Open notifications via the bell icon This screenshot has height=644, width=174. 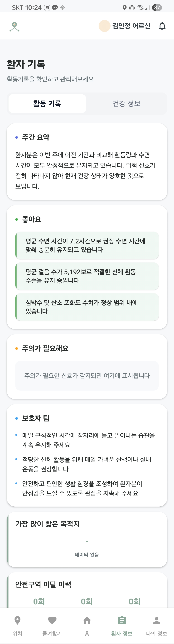click(162, 26)
